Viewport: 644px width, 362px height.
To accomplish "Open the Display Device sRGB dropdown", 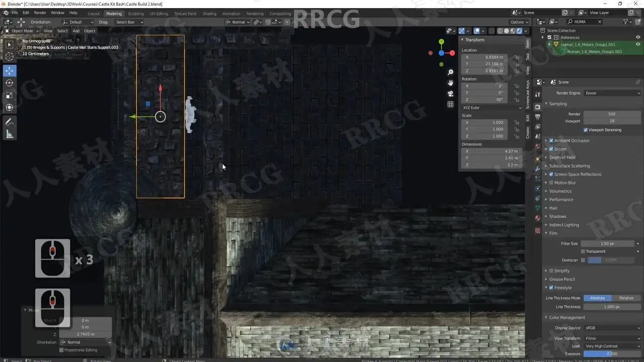I will [612, 328].
